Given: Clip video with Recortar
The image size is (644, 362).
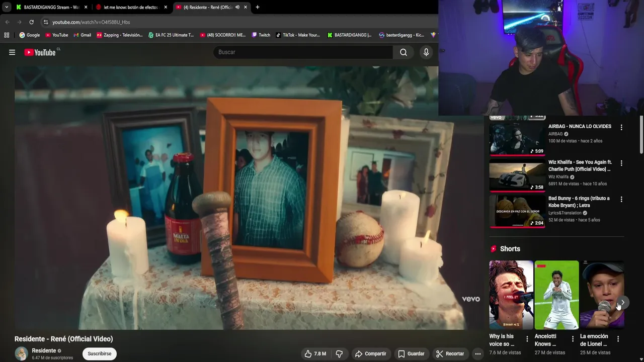Looking at the screenshot, I should click(450, 353).
